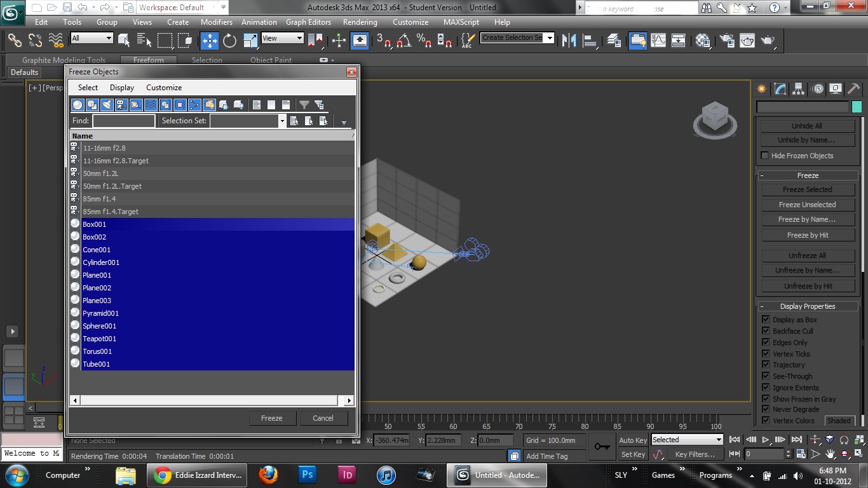Click the Bind to Space Warp tool
This screenshot has width=868, height=488.
click(x=56, y=41)
